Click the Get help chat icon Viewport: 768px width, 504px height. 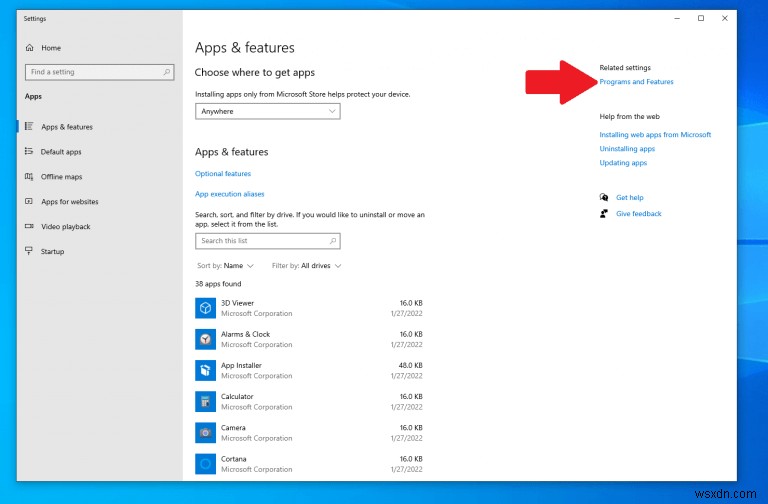click(x=604, y=197)
